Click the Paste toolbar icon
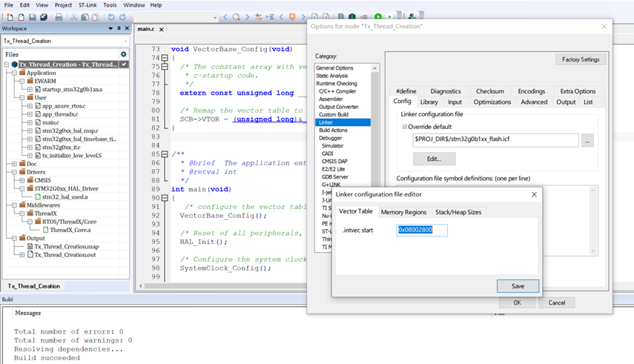This screenshot has width=634, height=364. (x=96, y=17)
